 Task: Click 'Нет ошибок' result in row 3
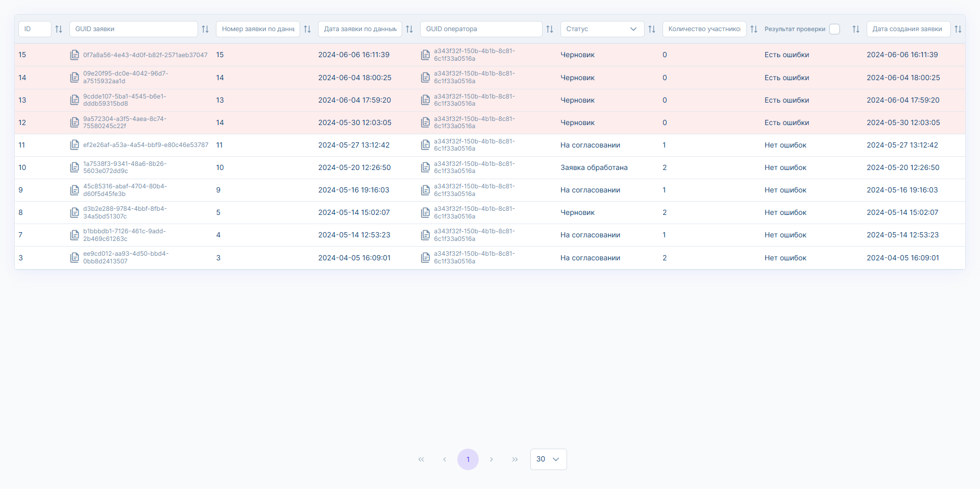click(x=786, y=258)
